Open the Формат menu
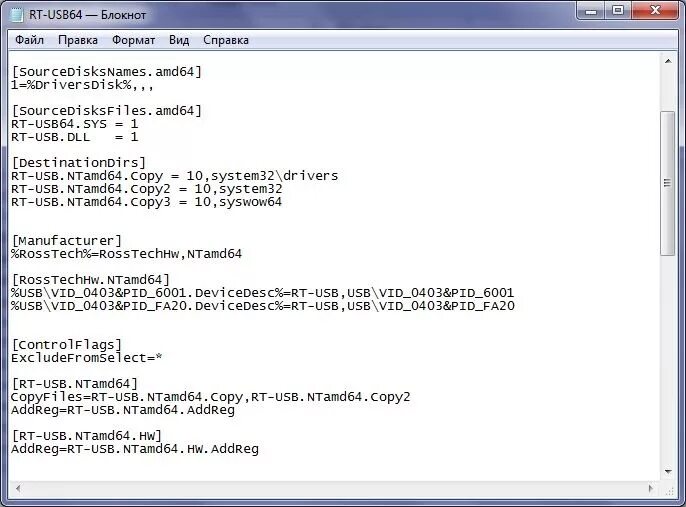This screenshot has height=507, width=686. 133,40
